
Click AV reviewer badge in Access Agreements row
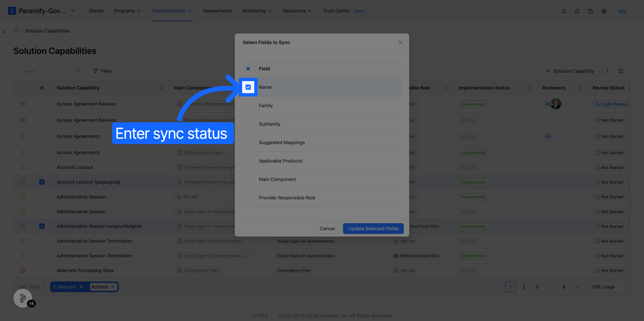[x=548, y=136]
